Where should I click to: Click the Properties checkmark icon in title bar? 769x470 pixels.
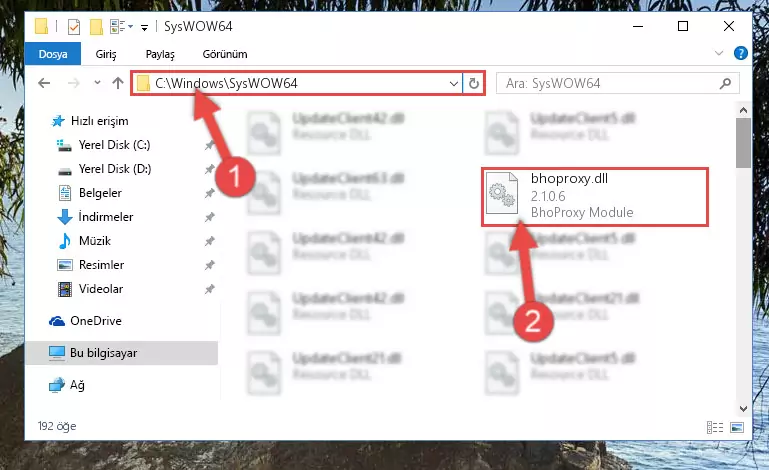[x=74, y=26]
